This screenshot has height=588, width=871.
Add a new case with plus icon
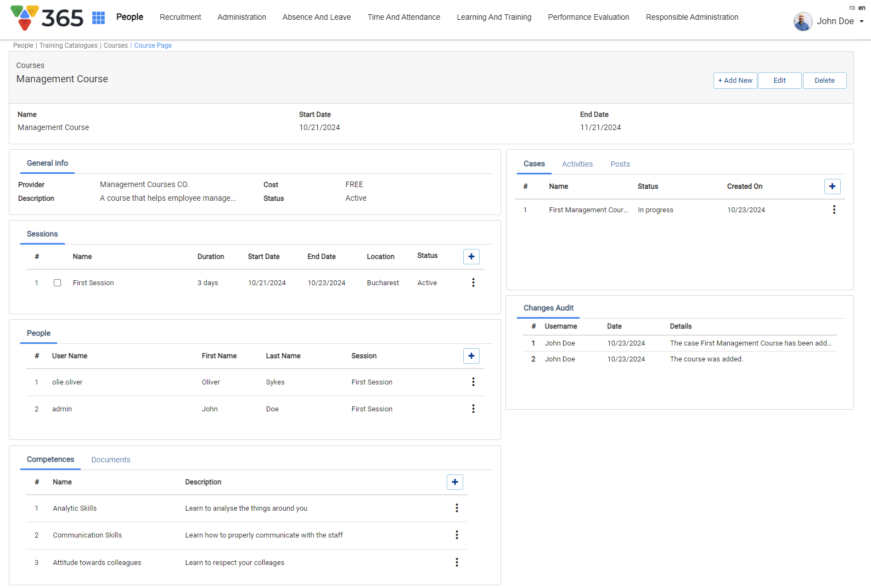(832, 186)
